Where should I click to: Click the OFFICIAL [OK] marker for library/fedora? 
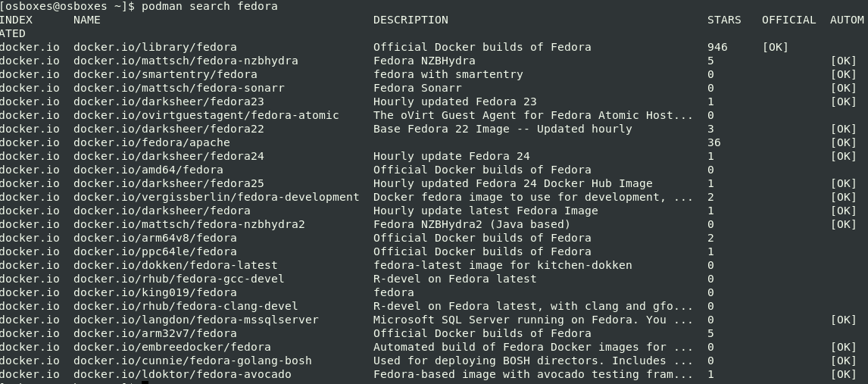coord(775,47)
